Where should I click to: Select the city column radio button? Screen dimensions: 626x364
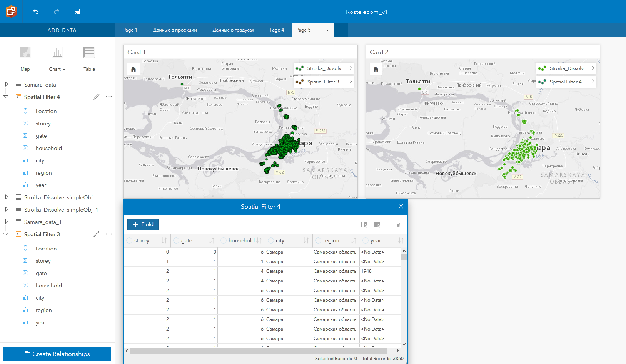click(271, 240)
